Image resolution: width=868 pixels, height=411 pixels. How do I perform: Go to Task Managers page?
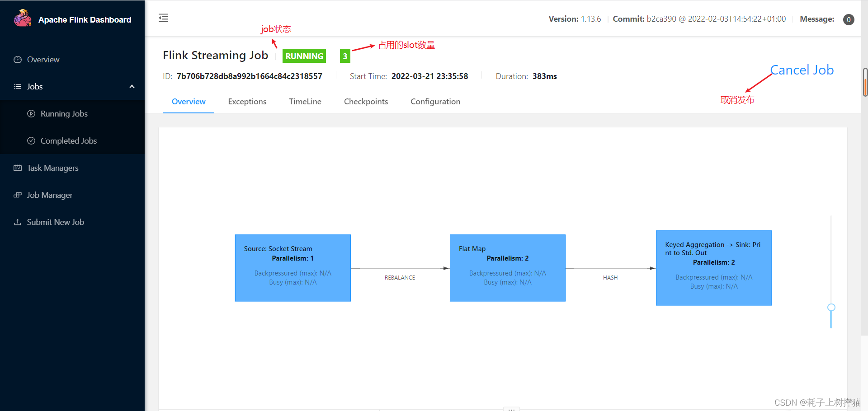(72, 168)
